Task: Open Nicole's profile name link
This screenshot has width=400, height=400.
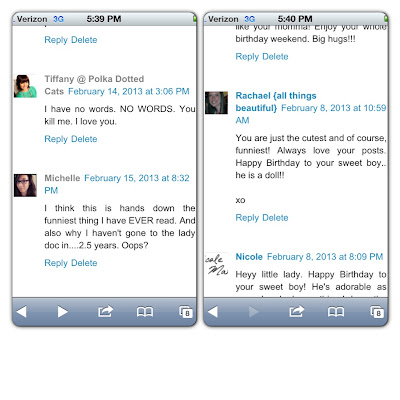Action: click(x=249, y=257)
